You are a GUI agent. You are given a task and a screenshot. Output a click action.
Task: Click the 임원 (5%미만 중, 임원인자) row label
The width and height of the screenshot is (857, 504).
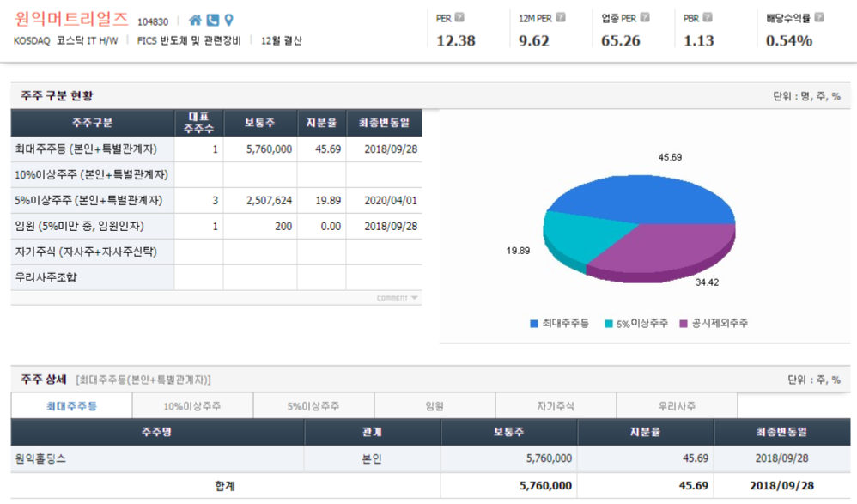pyautogui.click(x=79, y=226)
